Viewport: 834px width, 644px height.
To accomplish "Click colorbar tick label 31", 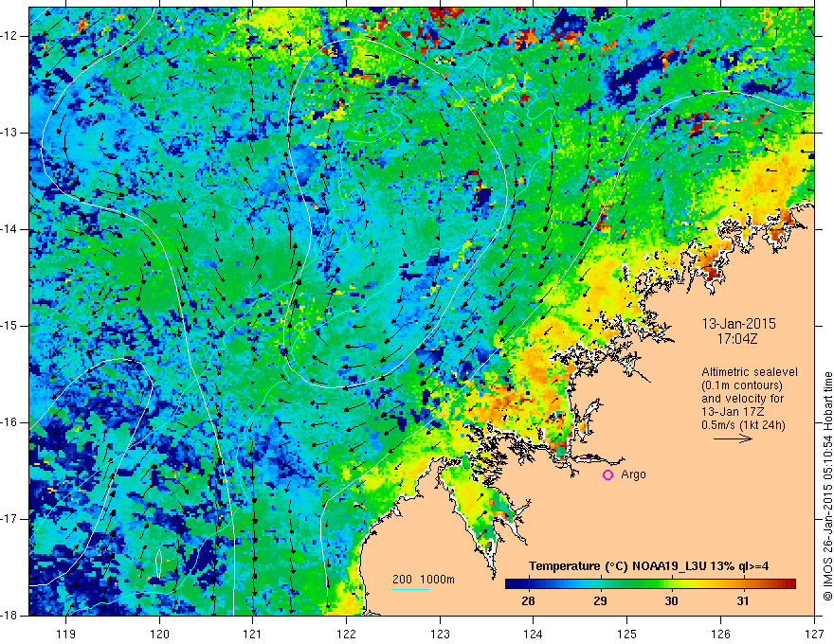I will (x=743, y=601).
